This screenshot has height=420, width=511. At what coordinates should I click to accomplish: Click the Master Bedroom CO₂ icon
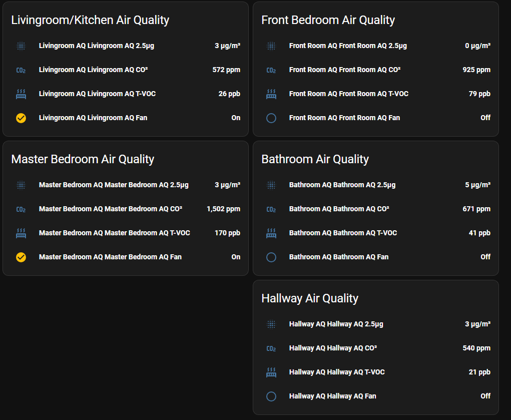coord(21,209)
